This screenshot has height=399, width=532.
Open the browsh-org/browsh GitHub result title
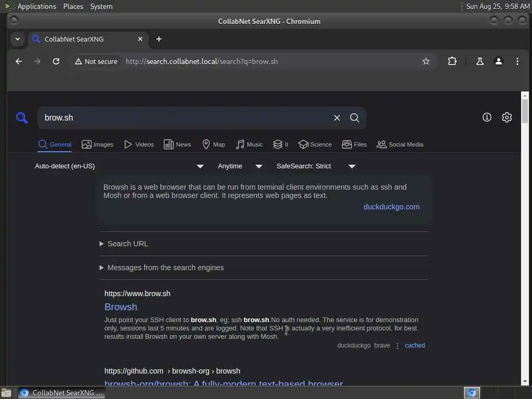(x=223, y=383)
